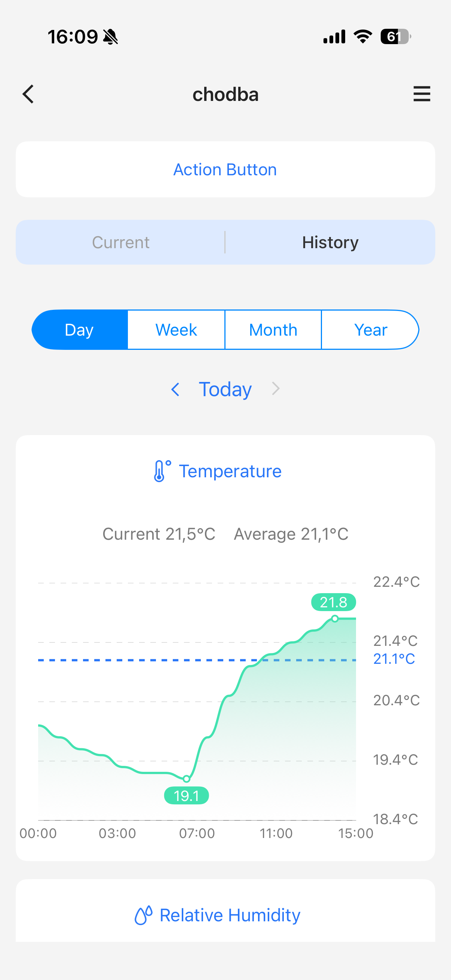The image size is (451, 980).
Task: Switch to the Week range tab
Action: tap(176, 330)
